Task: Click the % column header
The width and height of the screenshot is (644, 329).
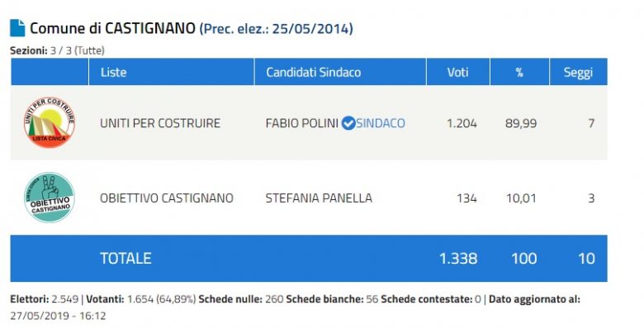Action: pos(519,72)
